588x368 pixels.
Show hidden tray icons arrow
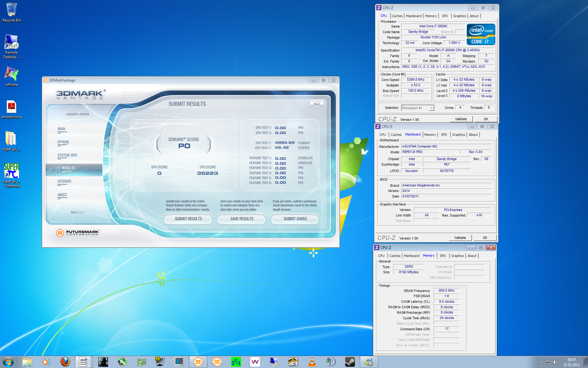[541, 362]
